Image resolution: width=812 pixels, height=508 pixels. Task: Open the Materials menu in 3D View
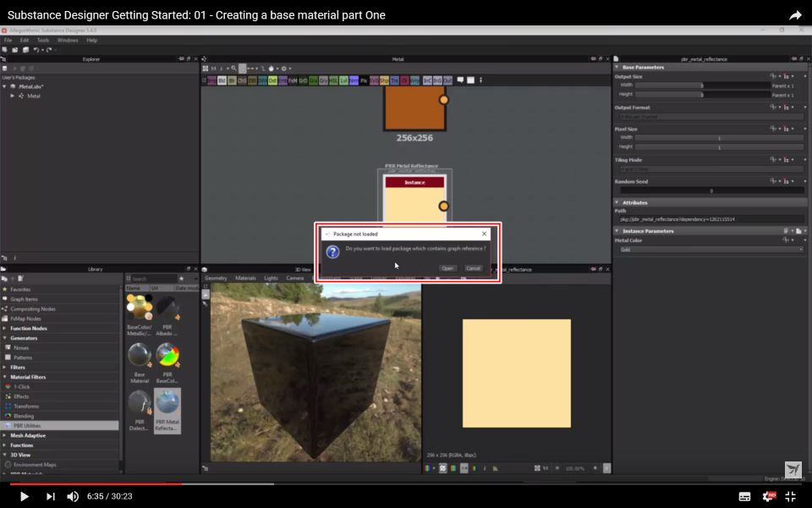(x=245, y=279)
